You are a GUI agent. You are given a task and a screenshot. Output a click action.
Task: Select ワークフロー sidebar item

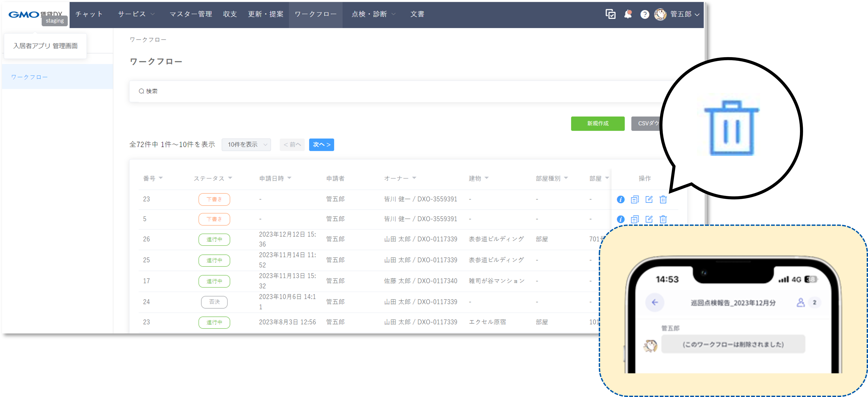[30, 77]
